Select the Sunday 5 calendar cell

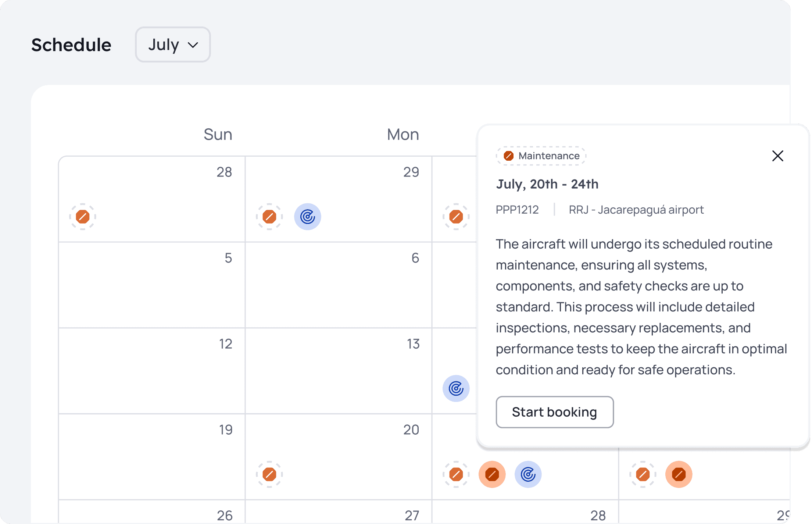[152, 285]
